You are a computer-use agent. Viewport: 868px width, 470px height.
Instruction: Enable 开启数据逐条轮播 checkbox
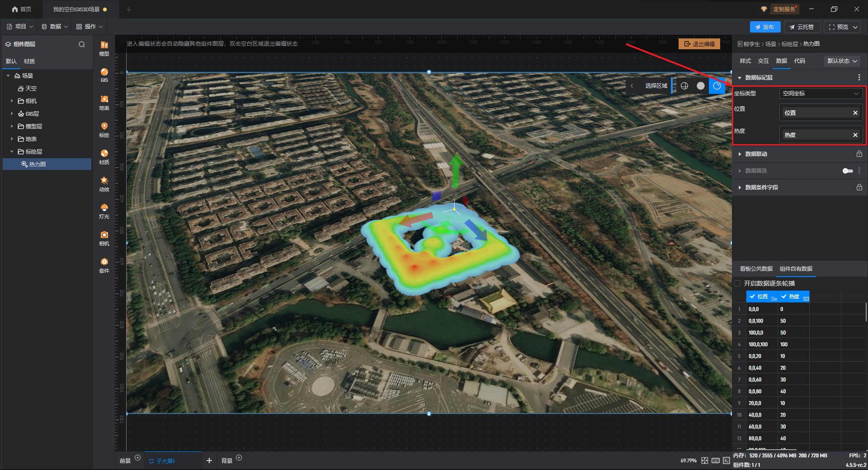click(737, 283)
